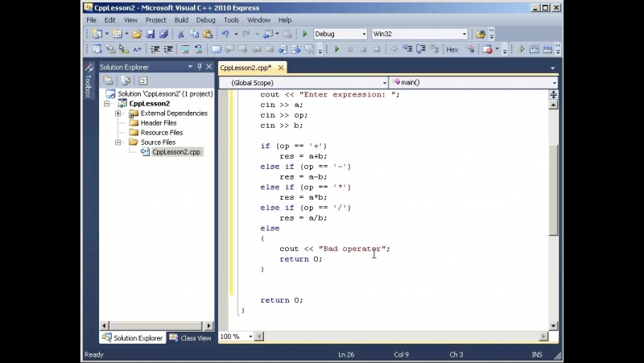Increase line indent icon
The height and width of the screenshot is (363, 644).
tap(168, 49)
